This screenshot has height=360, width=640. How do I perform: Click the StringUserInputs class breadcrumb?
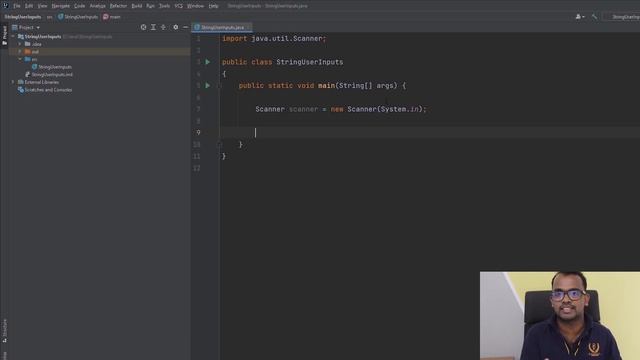(x=78, y=17)
